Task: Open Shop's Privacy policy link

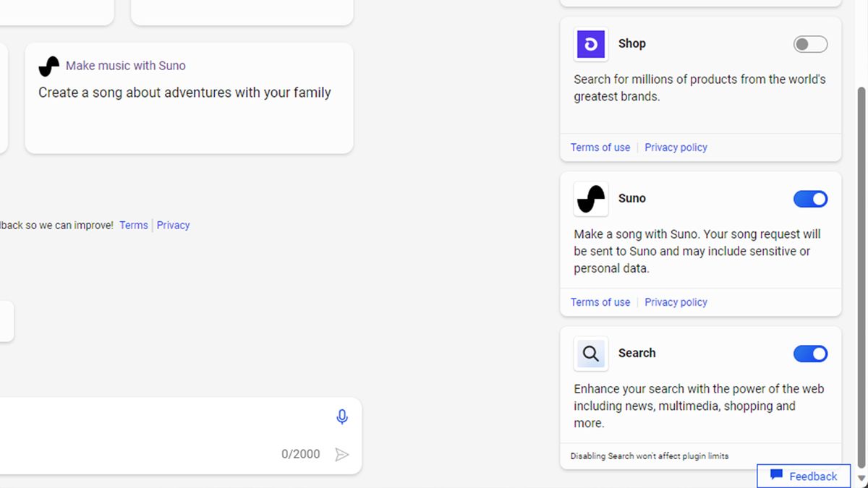Action: (676, 147)
